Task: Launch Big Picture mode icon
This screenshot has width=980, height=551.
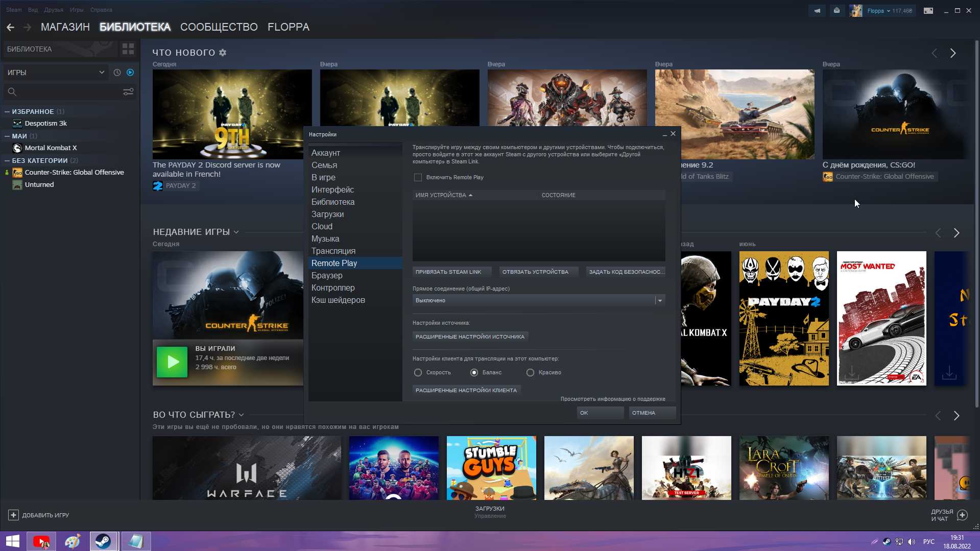Action: (928, 11)
